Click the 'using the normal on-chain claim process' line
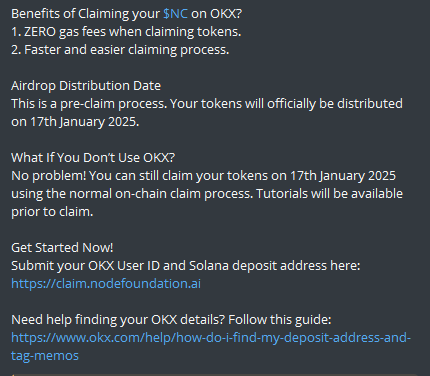Screen dimensions: 430x376 [132, 194]
